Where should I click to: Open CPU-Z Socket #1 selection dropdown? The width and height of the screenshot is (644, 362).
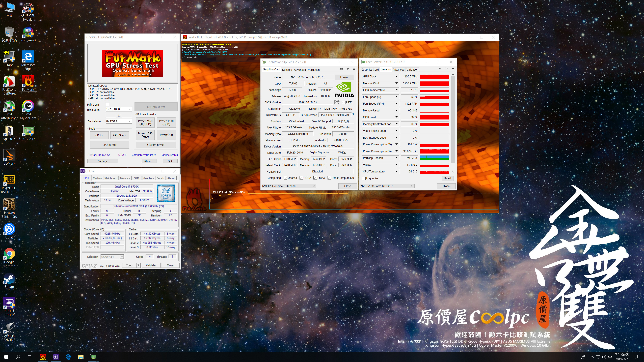pyautogui.click(x=112, y=257)
